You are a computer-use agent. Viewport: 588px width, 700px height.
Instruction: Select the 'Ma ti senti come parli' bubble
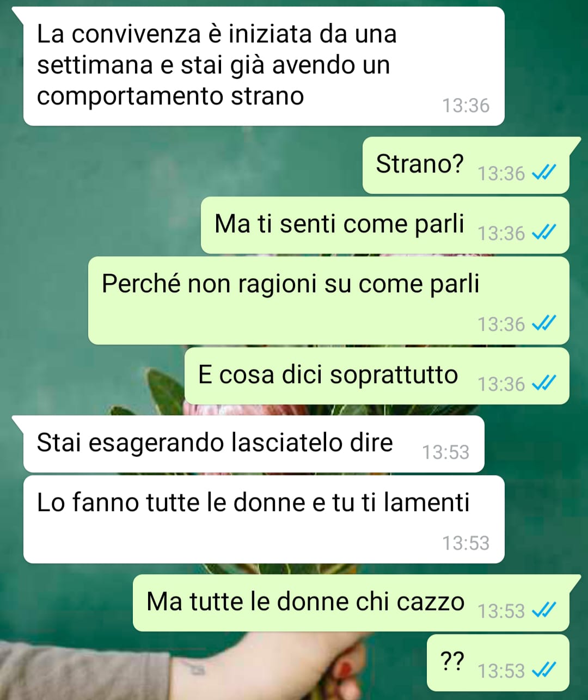(385, 225)
